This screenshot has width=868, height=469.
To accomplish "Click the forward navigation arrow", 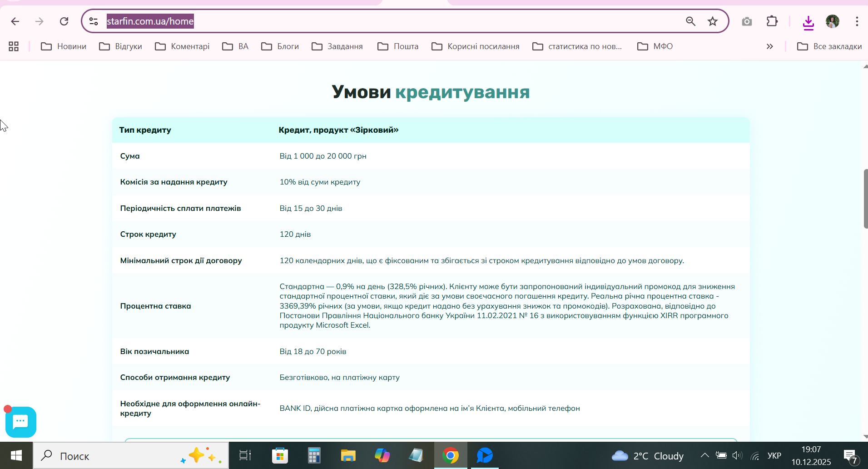I will [40, 21].
